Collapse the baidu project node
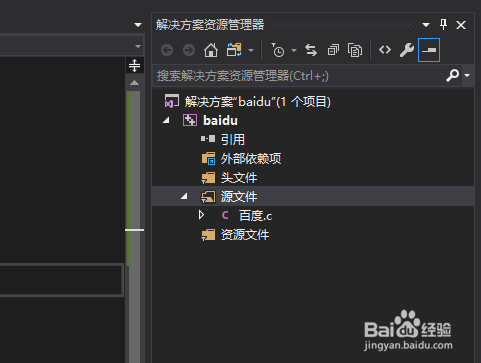 click(x=166, y=121)
